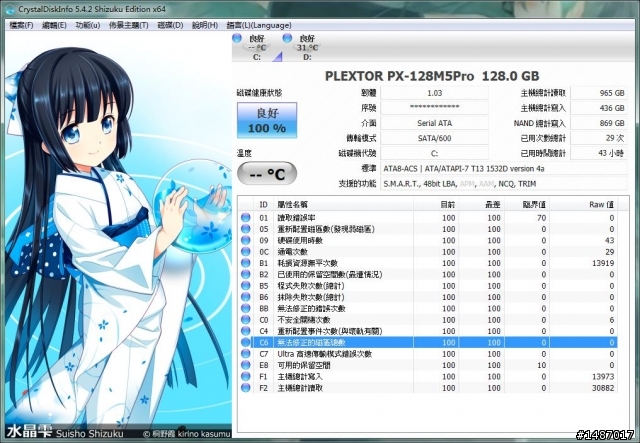The width and height of the screenshot is (640, 443).
Task: Click status orb for attribute C7
Action: (245, 354)
